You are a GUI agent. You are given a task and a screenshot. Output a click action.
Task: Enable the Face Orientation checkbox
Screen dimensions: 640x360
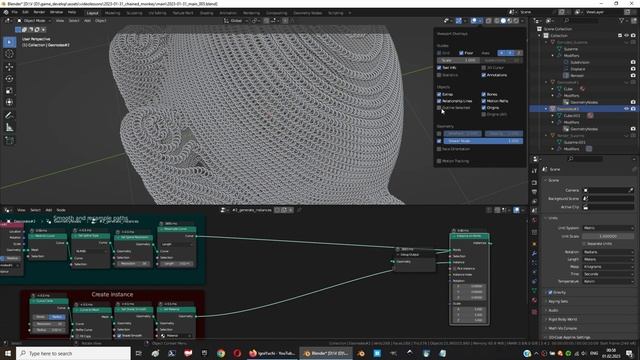[439, 149]
